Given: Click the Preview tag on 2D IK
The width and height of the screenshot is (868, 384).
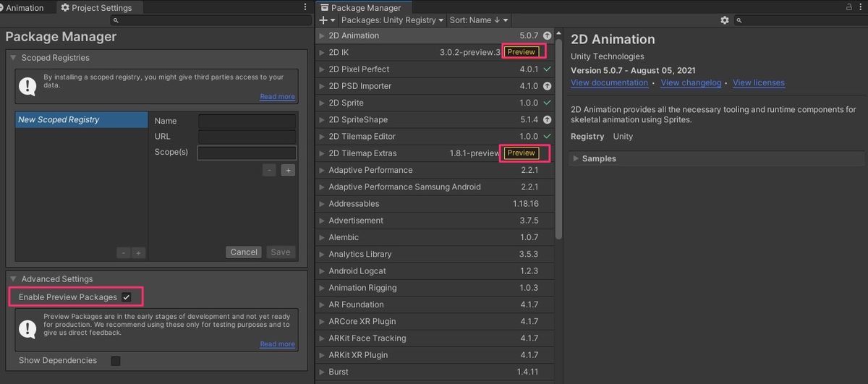Looking at the screenshot, I should click(x=522, y=52).
